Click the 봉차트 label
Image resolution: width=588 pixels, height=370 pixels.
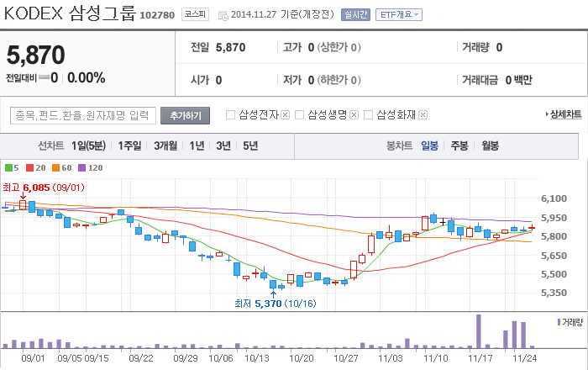[399, 145]
